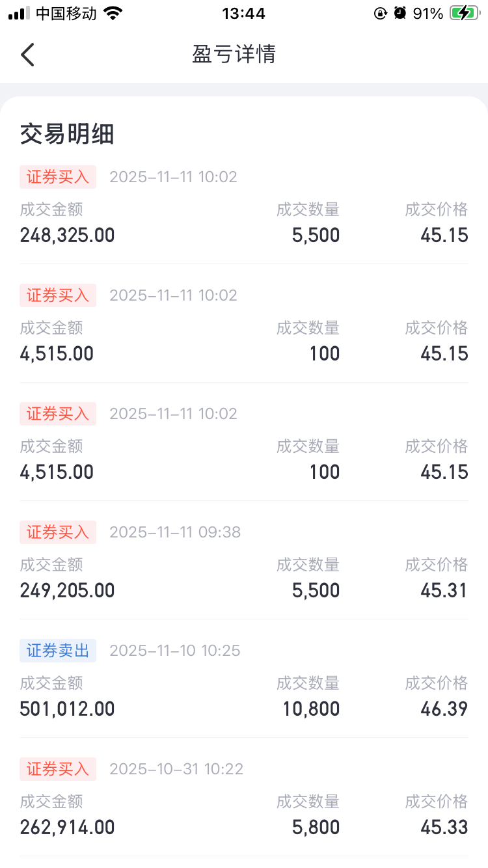Tap the 10,800 traded quantity
Viewport: 488px width, 868px height.
pyautogui.click(x=311, y=709)
